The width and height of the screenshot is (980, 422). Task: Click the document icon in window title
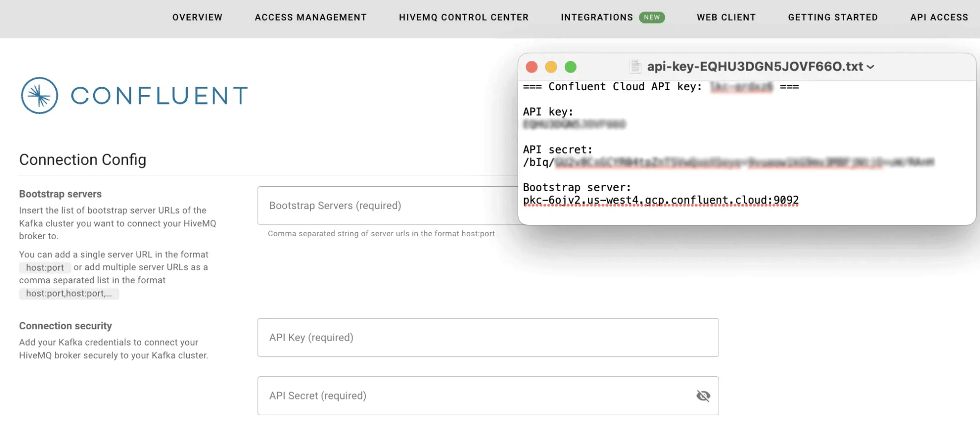click(635, 67)
